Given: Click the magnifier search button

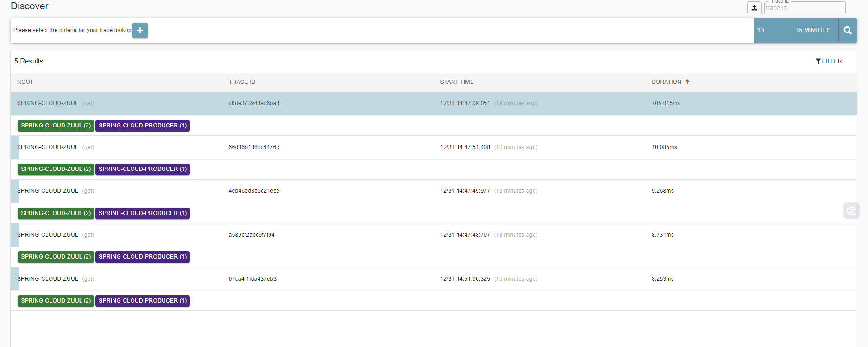Looking at the screenshot, I should [848, 31].
